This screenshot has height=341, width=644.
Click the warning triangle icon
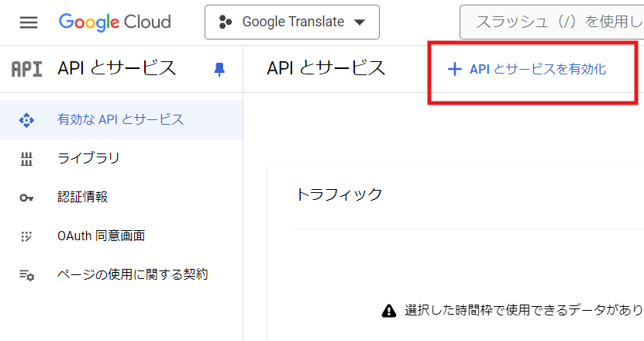coord(389,311)
